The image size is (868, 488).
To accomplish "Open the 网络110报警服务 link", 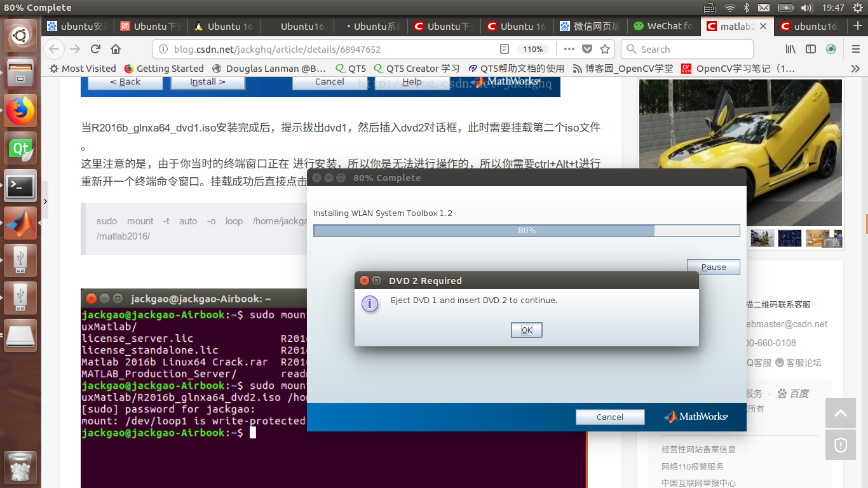I will (x=693, y=466).
